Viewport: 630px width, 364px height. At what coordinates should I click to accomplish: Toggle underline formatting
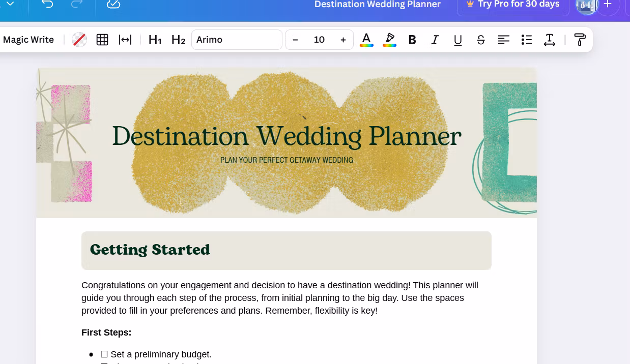click(458, 40)
